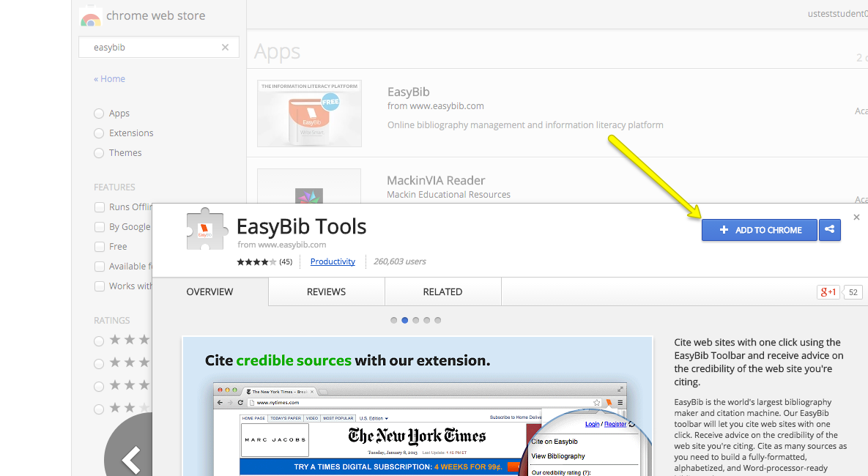
Task: Click the EasyBib Tools puzzle icon
Action: (x=205, y=230)
